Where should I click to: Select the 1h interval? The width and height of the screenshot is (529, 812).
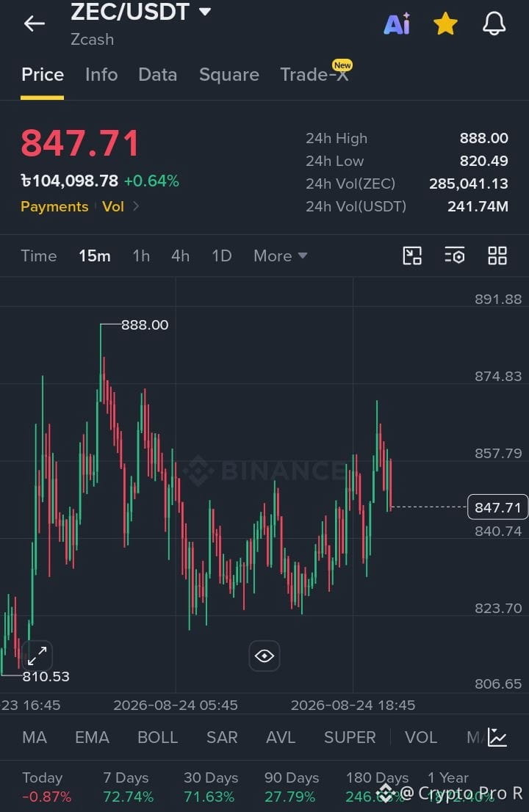141,255
